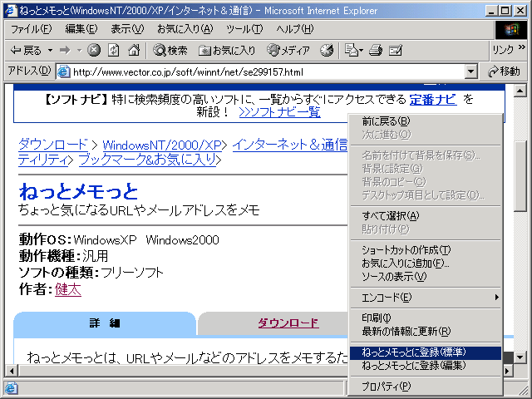
Task: Follow the 定番ナビ link
Action: [433, 100]
